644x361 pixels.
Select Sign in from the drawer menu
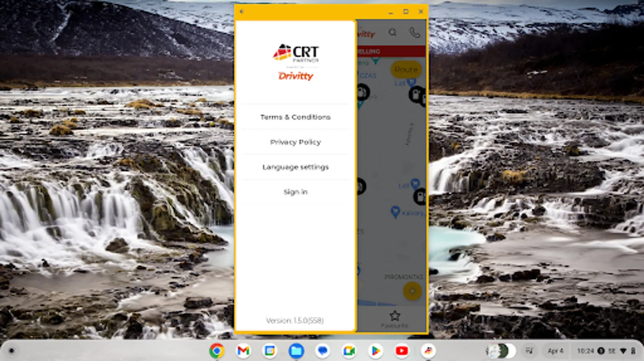pyautogui.click(x=296, y=192)
